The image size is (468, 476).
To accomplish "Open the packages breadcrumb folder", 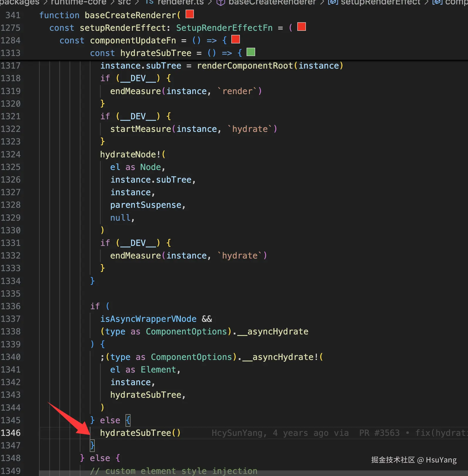I will pos(20,2).
